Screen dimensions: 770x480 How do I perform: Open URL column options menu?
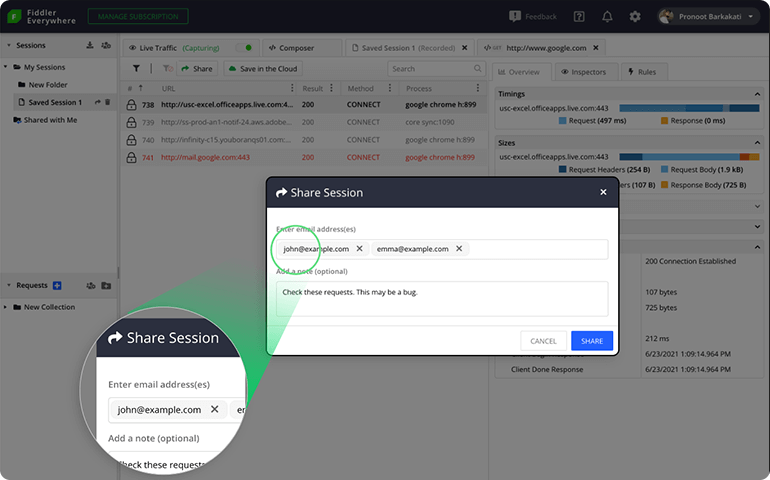(292, 88)
